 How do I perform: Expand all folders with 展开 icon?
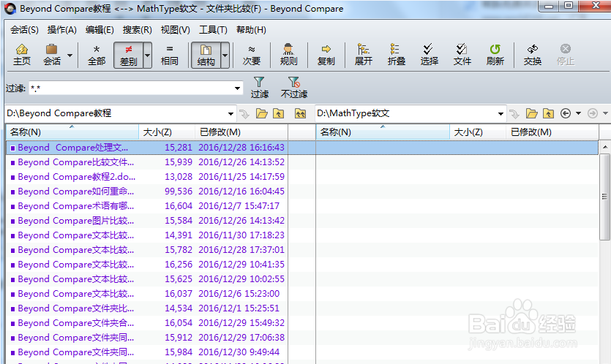[x=364, y=55]
